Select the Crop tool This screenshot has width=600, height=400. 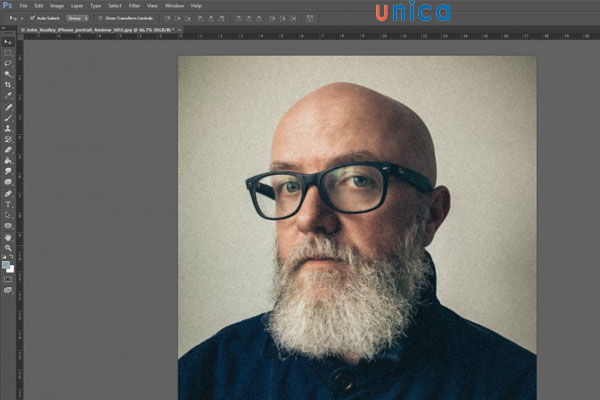(8, 85)
